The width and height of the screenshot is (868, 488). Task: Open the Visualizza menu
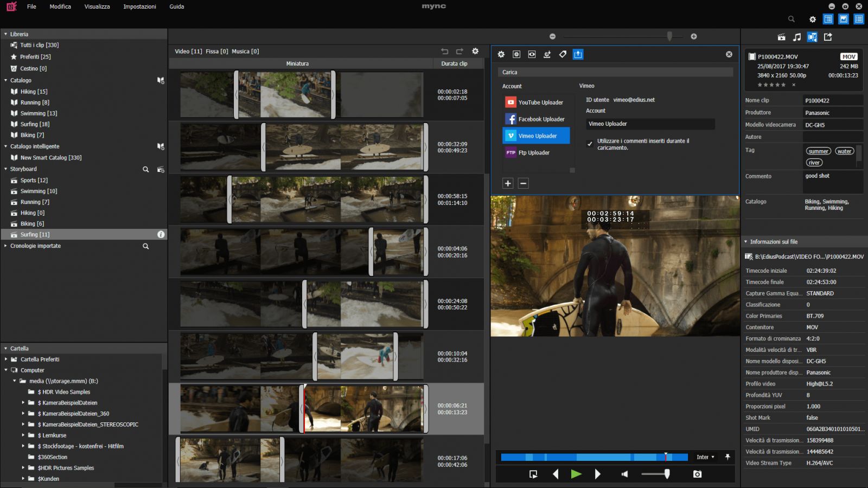coord(97,7)
